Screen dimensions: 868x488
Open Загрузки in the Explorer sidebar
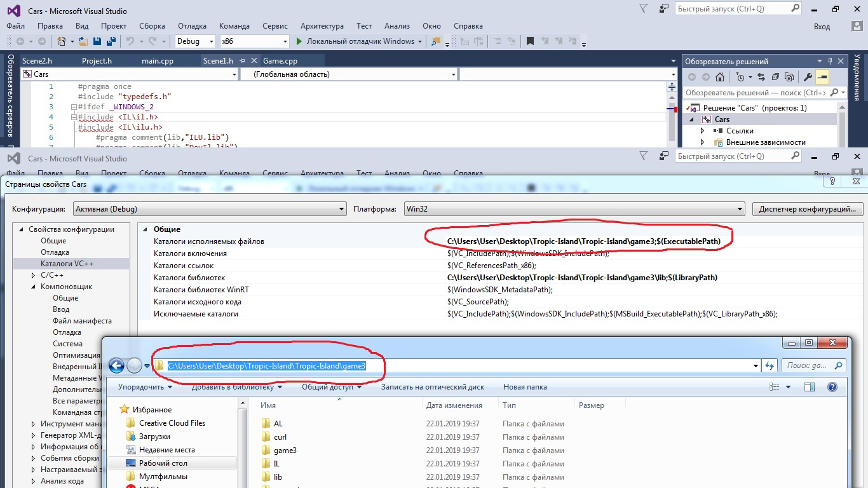(x=154, y=437)
